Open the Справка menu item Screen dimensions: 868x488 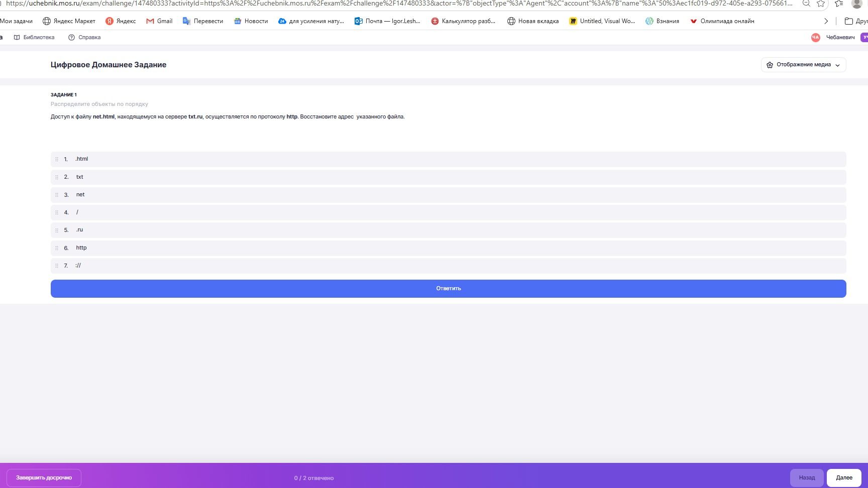(84, 37)
